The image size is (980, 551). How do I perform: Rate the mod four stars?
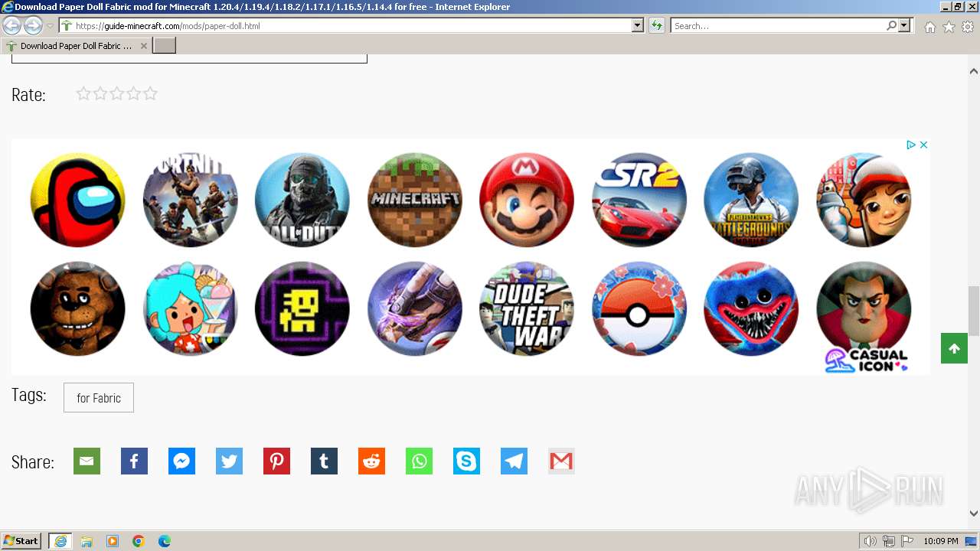[134, 93]
